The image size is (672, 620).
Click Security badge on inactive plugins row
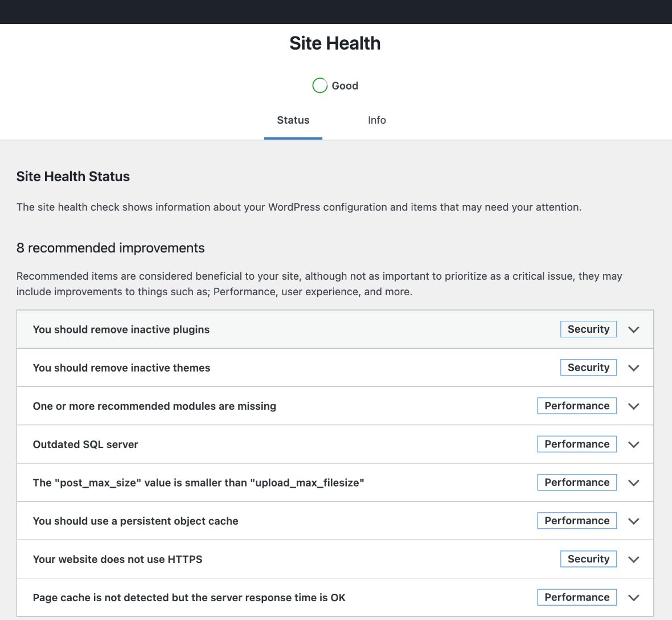[x=588, y=329]
